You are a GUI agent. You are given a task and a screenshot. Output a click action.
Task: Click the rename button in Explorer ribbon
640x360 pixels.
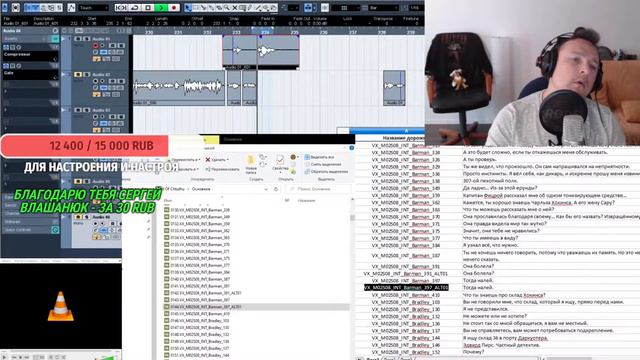pyautogui.click(x=222, y=169)
